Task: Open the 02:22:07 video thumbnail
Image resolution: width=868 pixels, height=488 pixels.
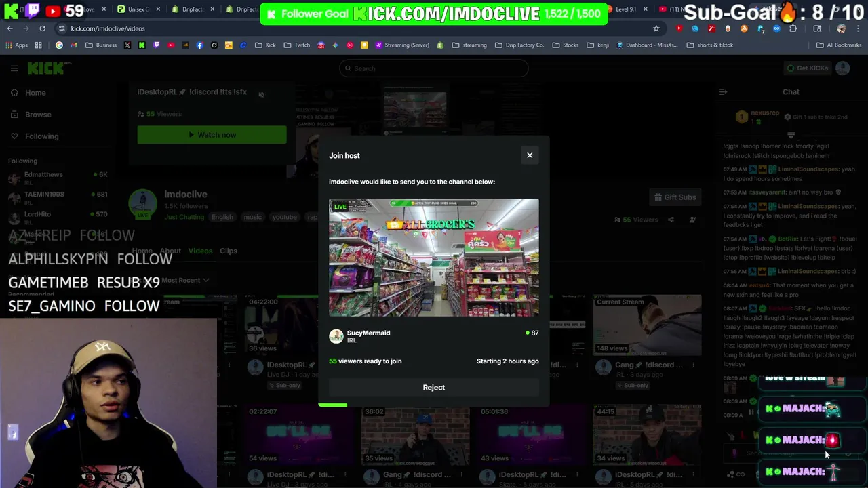Action: [299, 436]
